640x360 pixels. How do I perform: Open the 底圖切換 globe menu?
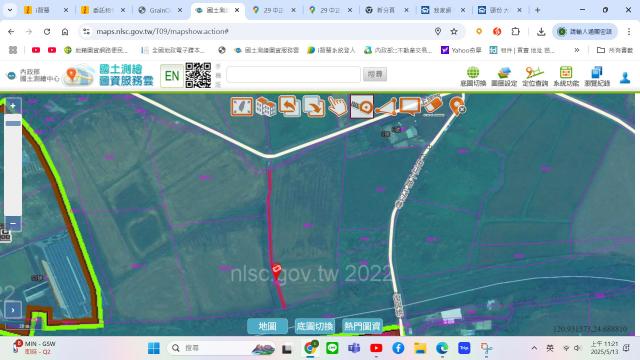[x=473, y=76]
